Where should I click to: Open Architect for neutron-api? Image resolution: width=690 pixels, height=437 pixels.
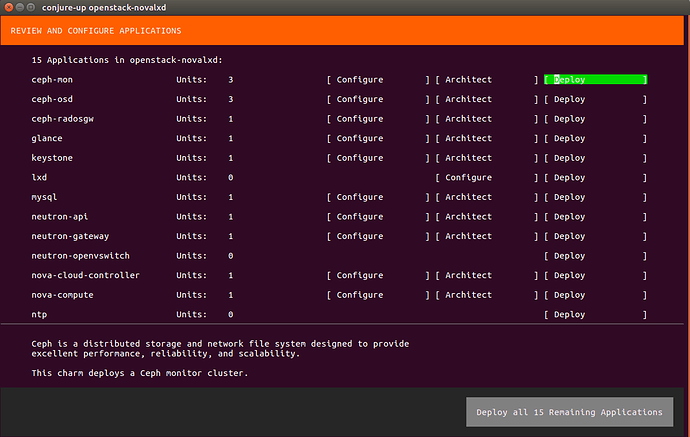click(x=487, y=217)
